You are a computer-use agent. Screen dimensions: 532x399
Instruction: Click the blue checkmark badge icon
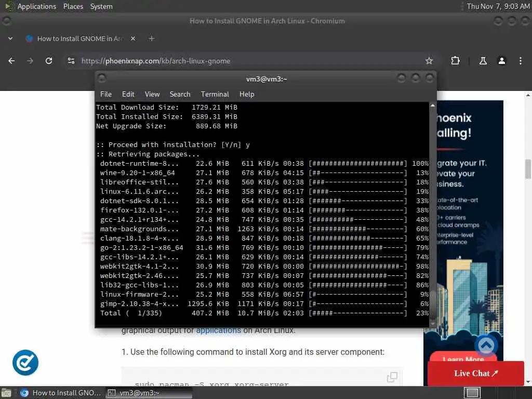[x=25, y=362]
